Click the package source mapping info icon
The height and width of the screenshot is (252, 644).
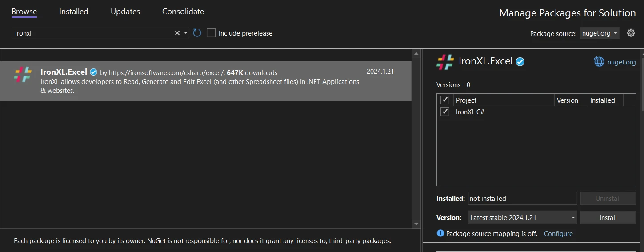pos(440,233)
